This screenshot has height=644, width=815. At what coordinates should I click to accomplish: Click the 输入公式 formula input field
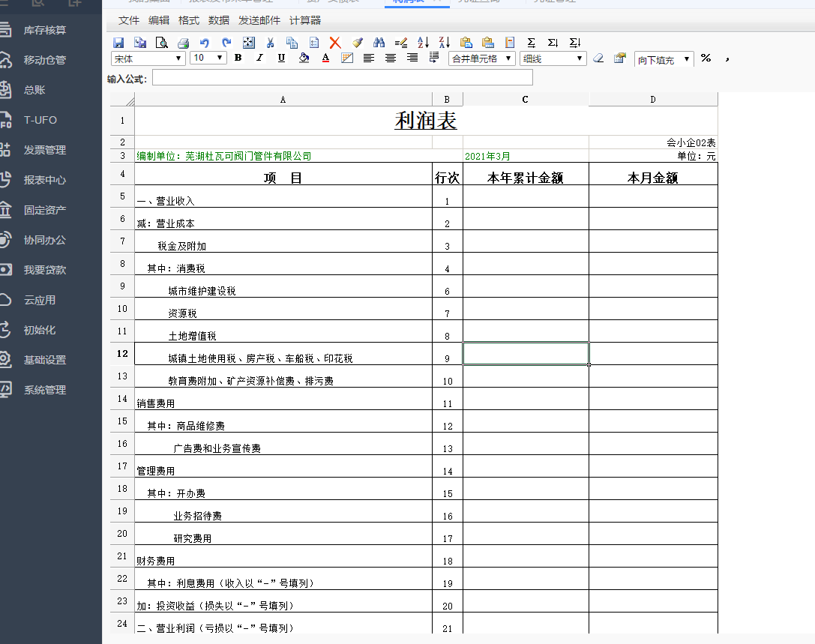click(x=343, y=77)
